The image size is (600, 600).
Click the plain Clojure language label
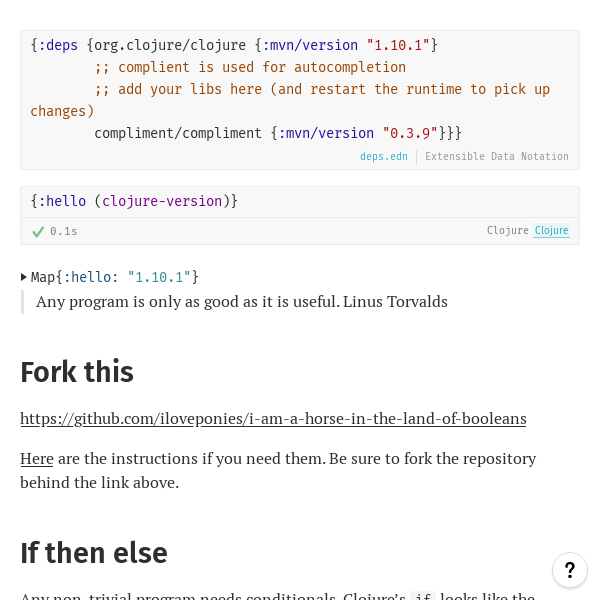click(x=507, y=231)
